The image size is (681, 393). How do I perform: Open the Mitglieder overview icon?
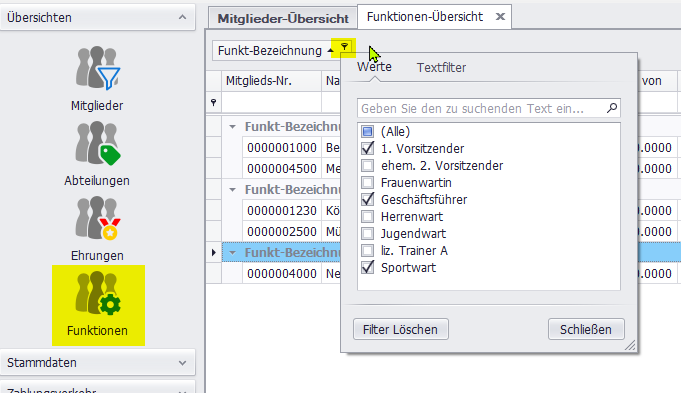click(x=97, y=69)
